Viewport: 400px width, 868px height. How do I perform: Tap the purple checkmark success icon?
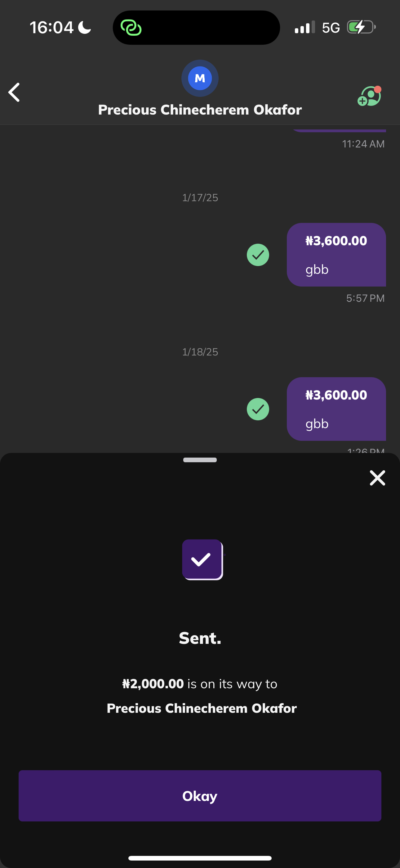point(202,559)
